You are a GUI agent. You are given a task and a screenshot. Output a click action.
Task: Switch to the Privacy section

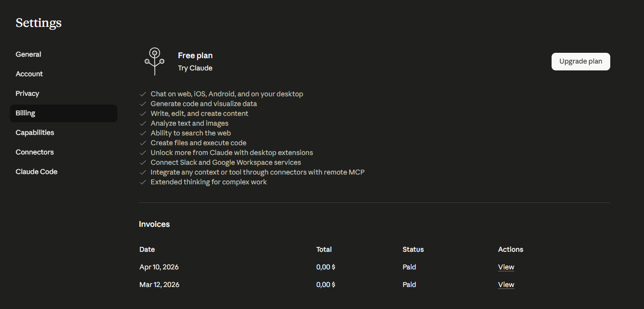(27, 93)
